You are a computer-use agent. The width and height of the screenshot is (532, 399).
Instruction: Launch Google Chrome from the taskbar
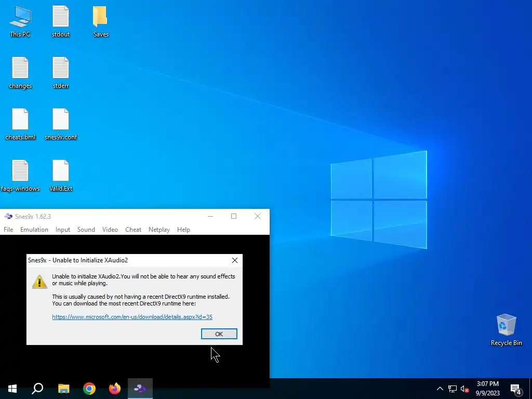pyautogui.click(x=89, y=389)
